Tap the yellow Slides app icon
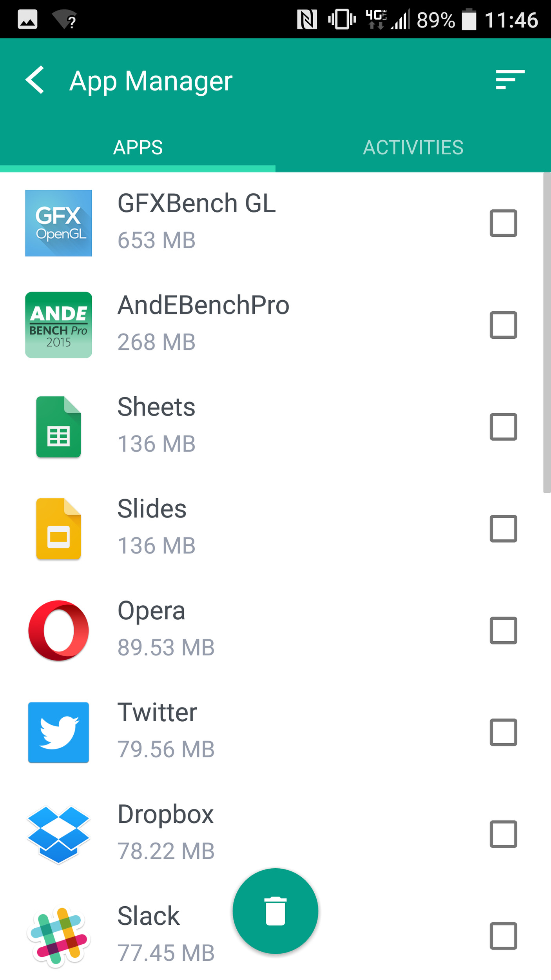The height and width of the screenshot is (980, 551). pyautogui.click(x=58, y=528)
